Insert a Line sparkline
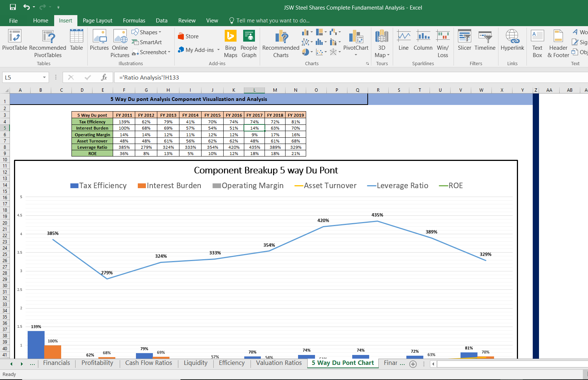The height and width of the screenshot is (380, 588). pos(404,40)
